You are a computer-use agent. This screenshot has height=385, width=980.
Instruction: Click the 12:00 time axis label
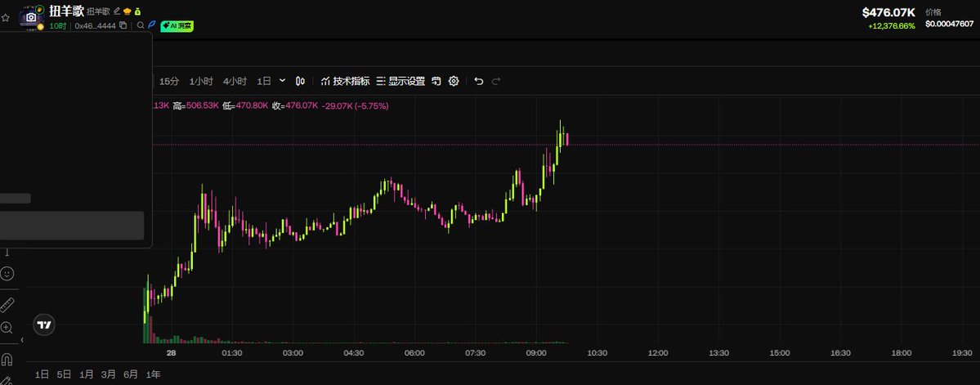[x=658, y=353]
